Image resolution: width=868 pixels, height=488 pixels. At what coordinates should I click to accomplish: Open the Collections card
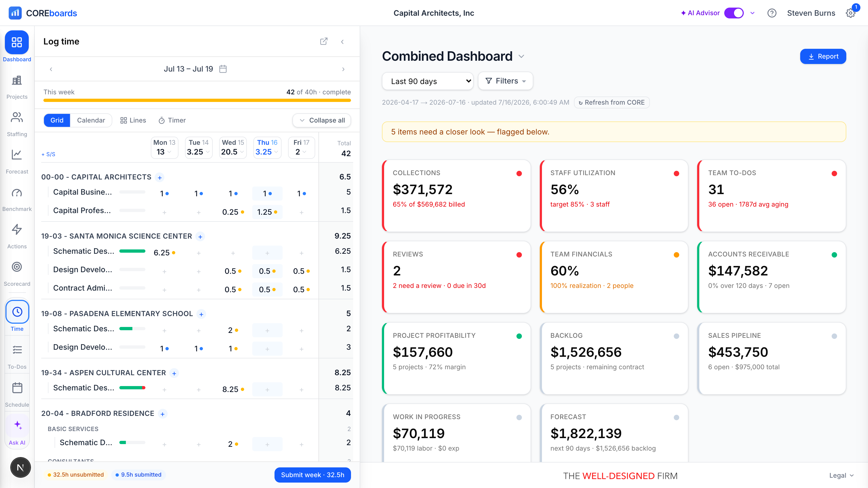tap(456, 196)
